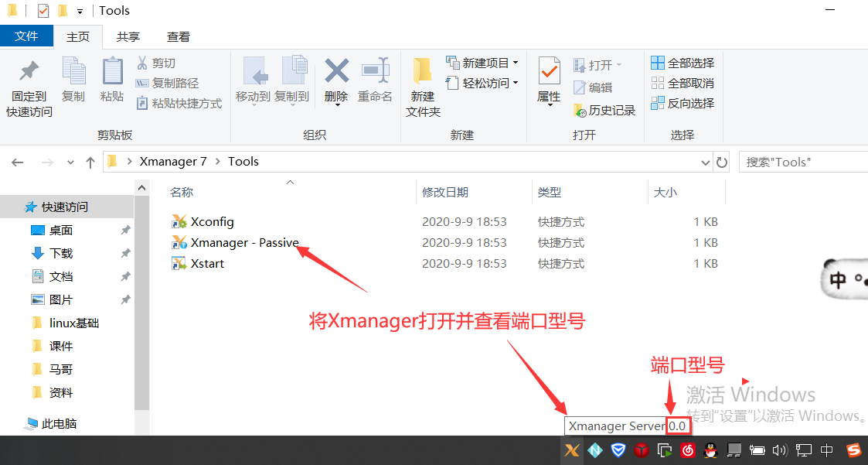Open New item dropdown
Viewport: 868px width, 465px height.
(482, 63)
